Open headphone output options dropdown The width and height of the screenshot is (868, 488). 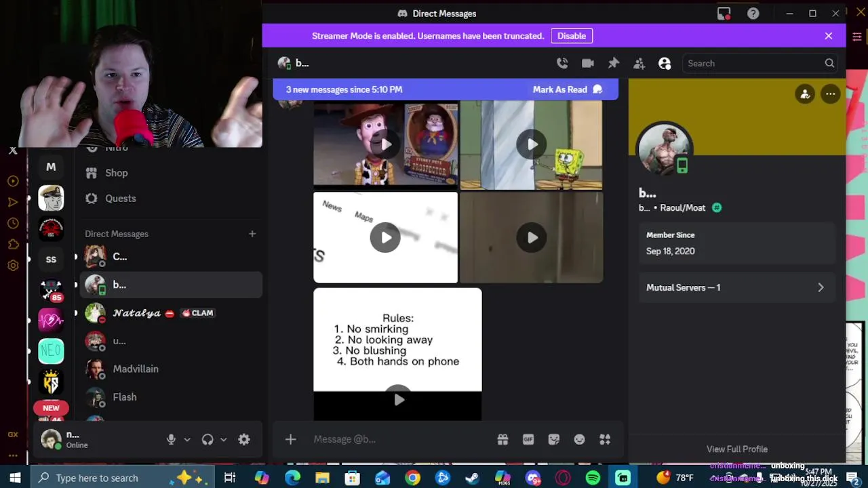pos(223,439)
